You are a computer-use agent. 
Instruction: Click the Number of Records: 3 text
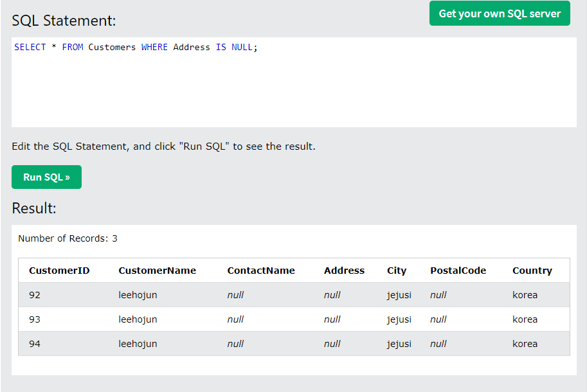pyautogui.click(x=68, y=238)
